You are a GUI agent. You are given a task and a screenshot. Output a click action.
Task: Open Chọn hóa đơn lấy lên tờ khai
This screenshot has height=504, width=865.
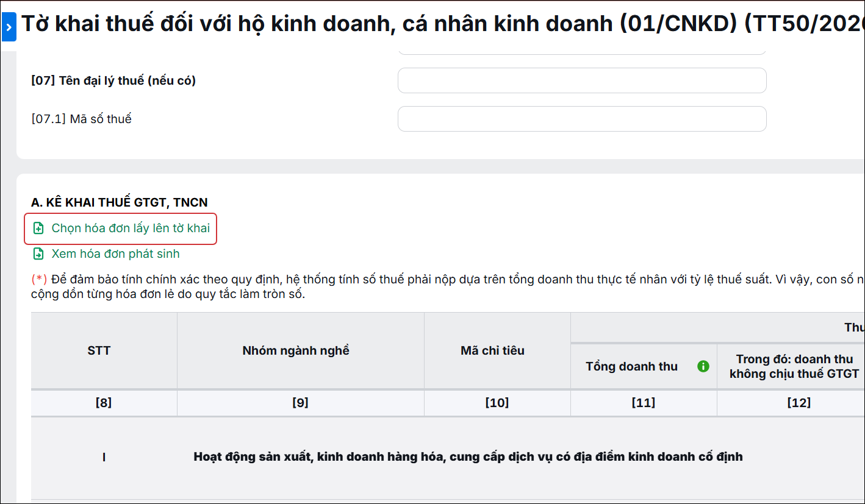click(131, 229)
